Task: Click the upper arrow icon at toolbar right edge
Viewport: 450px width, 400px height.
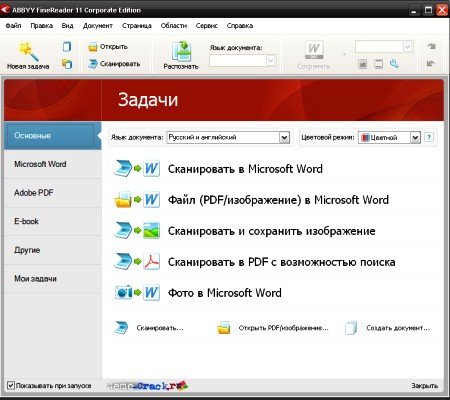Action: 431,46
